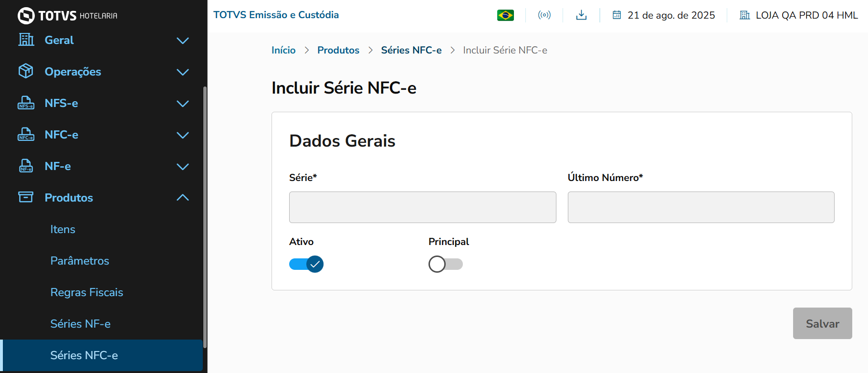Expand the Geral menu chevron

pyautogui.click(x=183, y=41)
